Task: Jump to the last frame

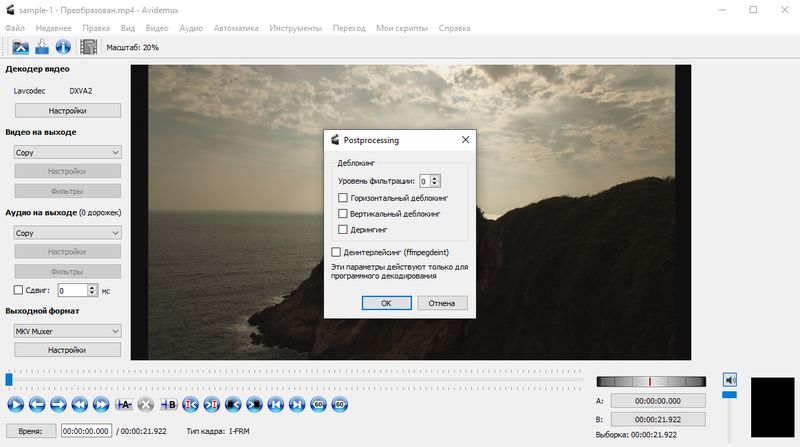Action: (x=298, y=404)
